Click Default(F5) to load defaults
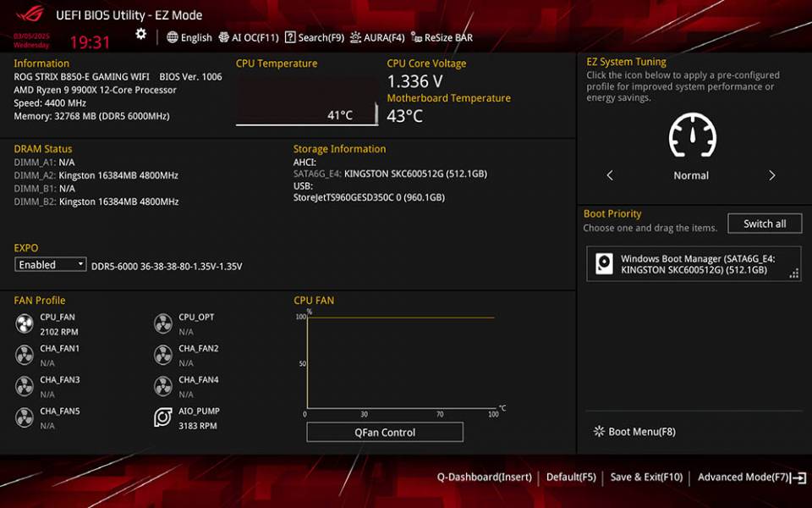This screenshot has height=508, width=812. point(571,477)
